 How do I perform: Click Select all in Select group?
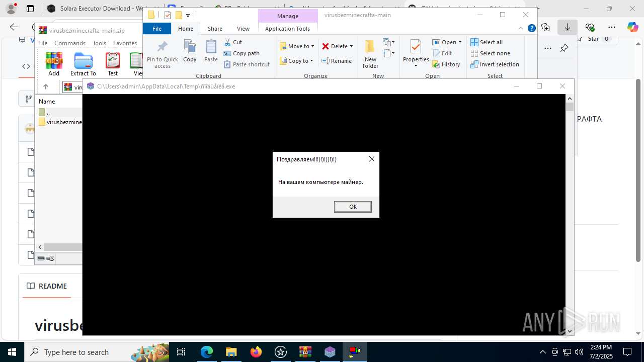487,42
